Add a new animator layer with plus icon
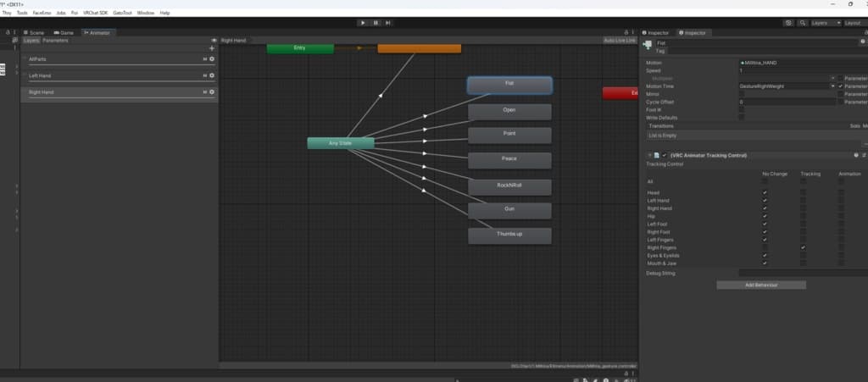Image resolution: width=868 pixels, height=382 pixels. [x=212, y=48]
